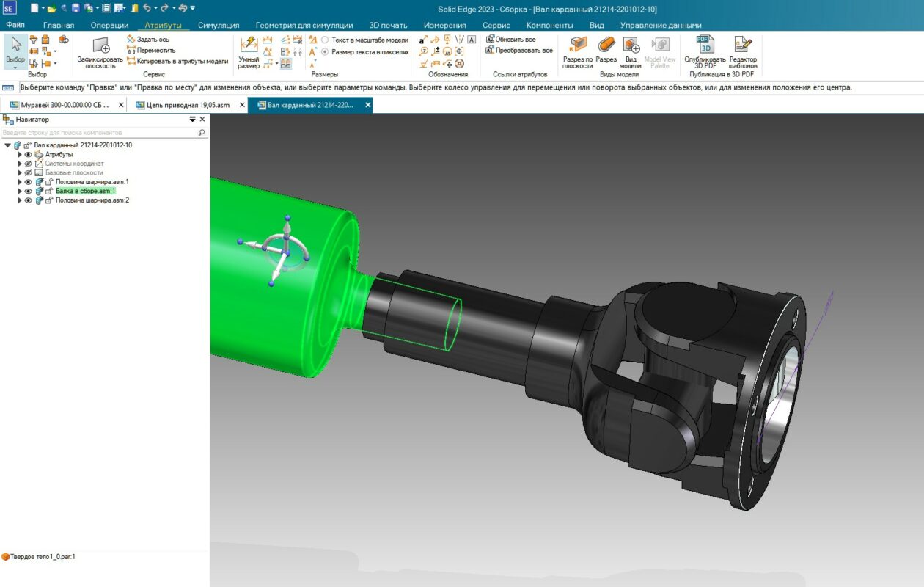924x587 pixels.
Task: Open the Редактор шаблонов tool
Action: click(742, 52)
